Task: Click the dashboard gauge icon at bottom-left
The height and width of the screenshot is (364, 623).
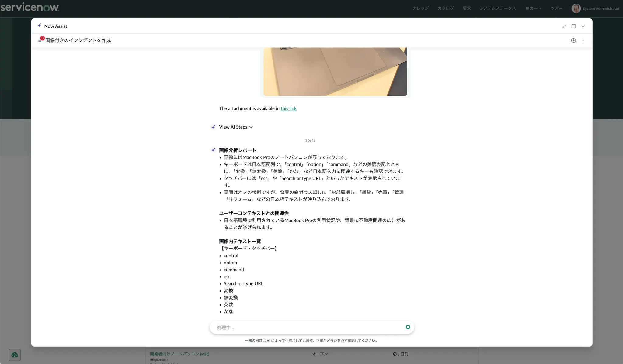Action: coord(15,355)
